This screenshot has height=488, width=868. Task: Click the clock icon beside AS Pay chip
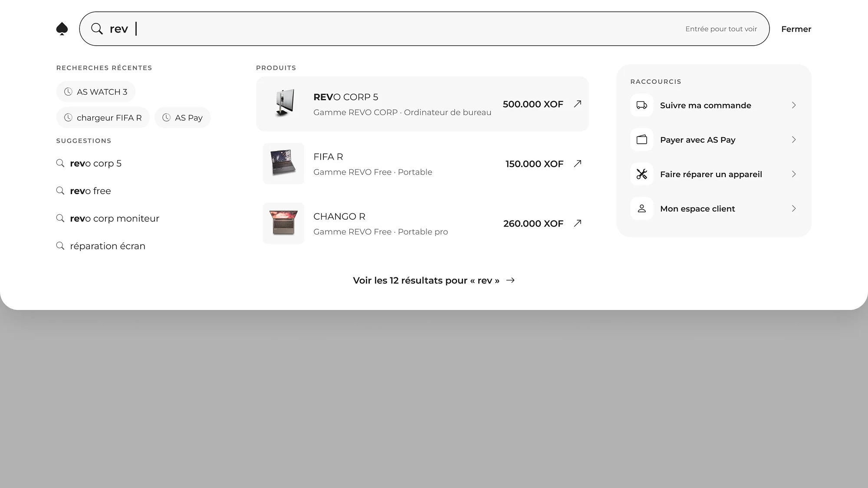(166, 118)
